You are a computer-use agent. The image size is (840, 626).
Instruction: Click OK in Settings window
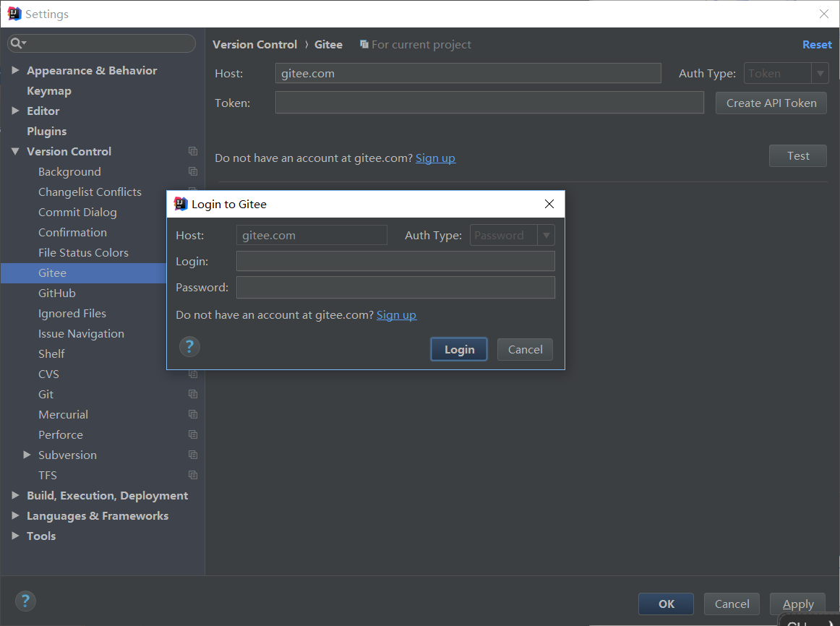pyautogui.click(x=666, y=604)
